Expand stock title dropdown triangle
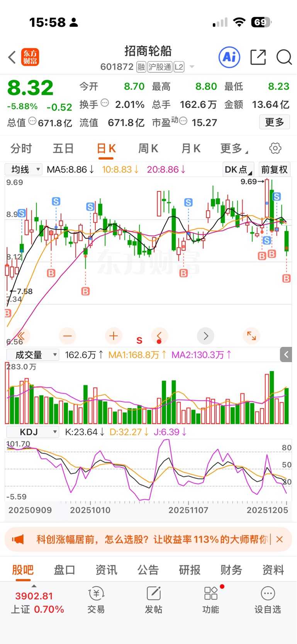297x644 pixels. 192,67
